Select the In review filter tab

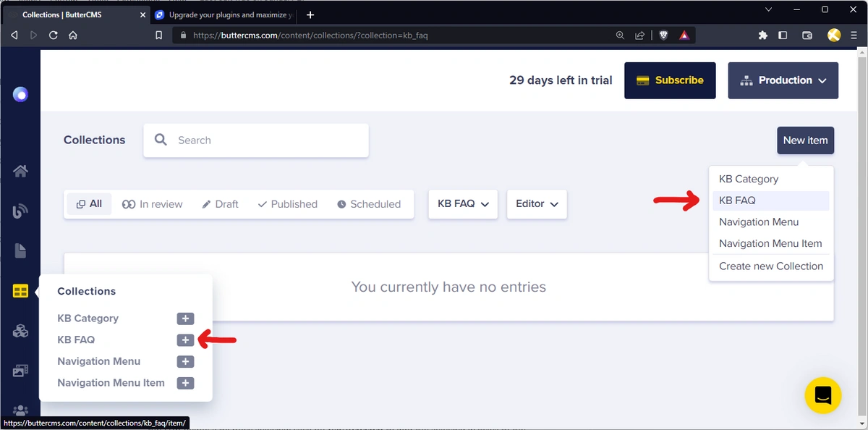point(153,204)
